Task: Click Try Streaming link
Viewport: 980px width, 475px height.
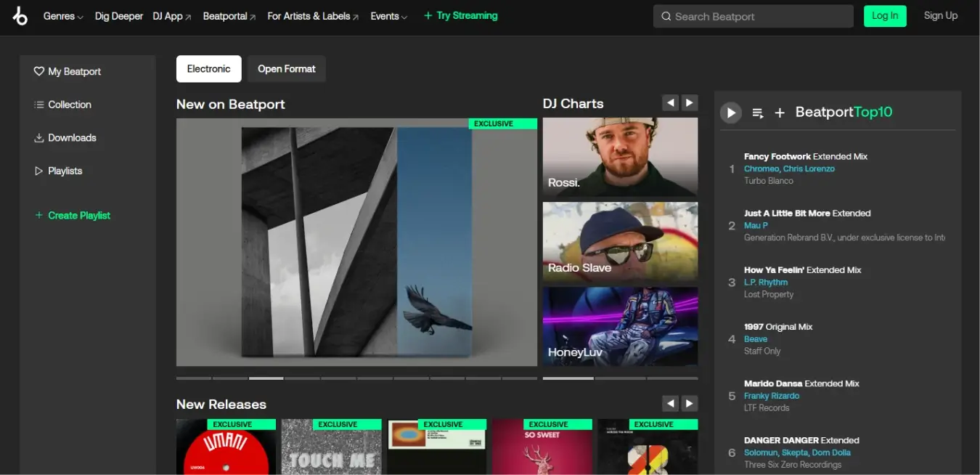Action: pyautogui.click(x=460, y=15)
